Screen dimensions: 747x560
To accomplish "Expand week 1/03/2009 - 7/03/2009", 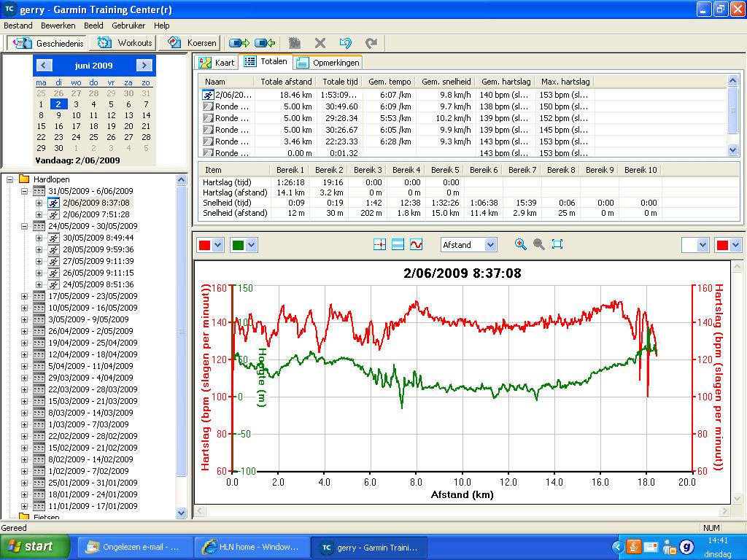I will point(24,425).
